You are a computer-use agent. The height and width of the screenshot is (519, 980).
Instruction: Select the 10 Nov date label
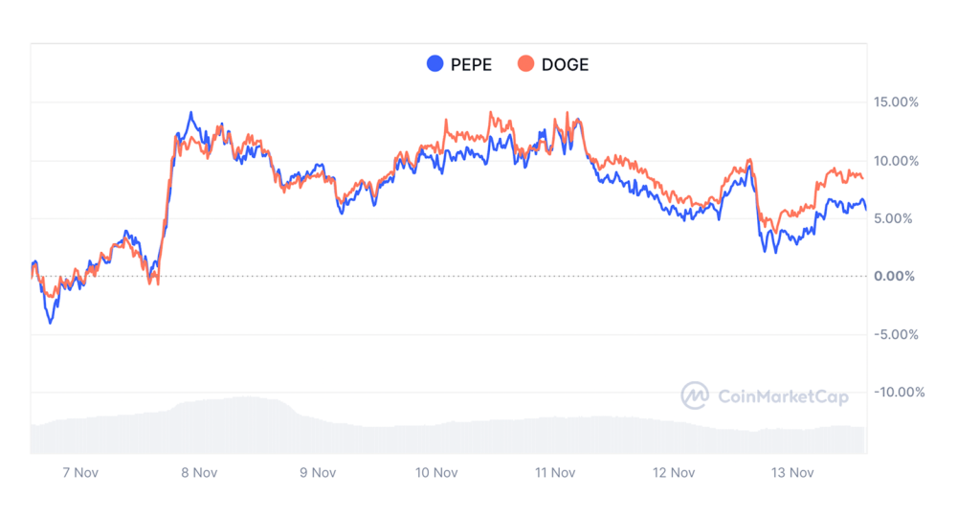pyautogui.click(x=435, y=472)
